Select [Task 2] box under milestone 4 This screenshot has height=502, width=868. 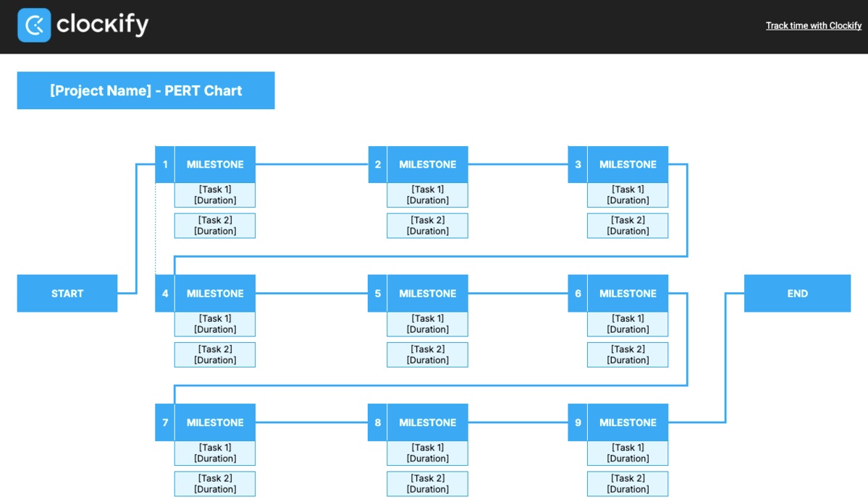pos(215,354)
